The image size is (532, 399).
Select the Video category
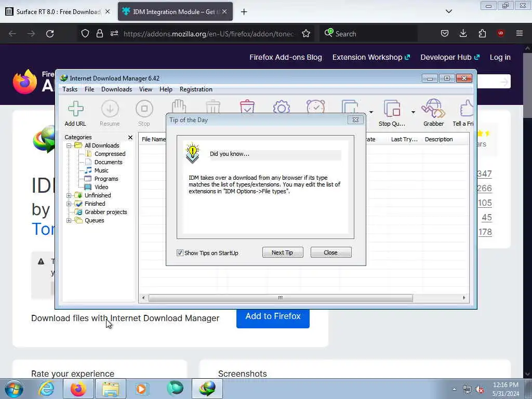click(x=101, y=187)
